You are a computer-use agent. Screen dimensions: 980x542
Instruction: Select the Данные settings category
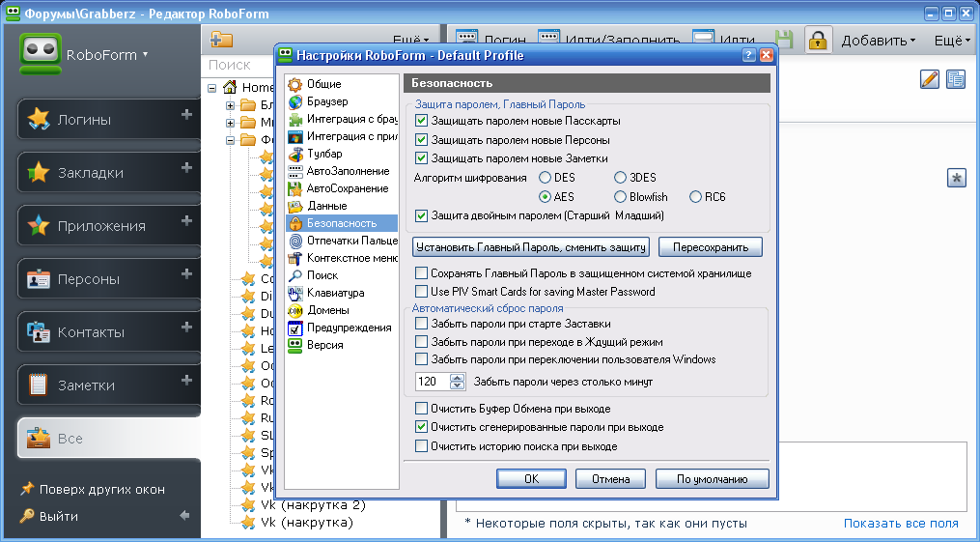point(327,206)
